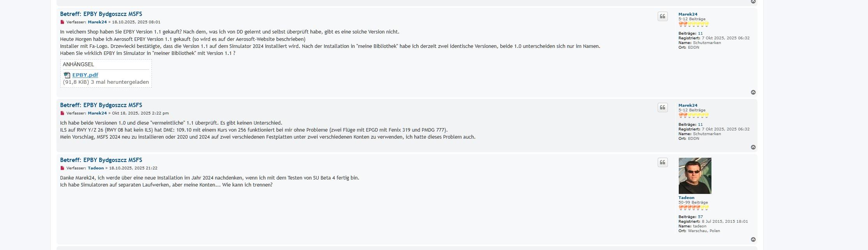Click post icon before Marek24's 2:22 pm author line
Screen dimensions: 868x250
coord(62,113)
